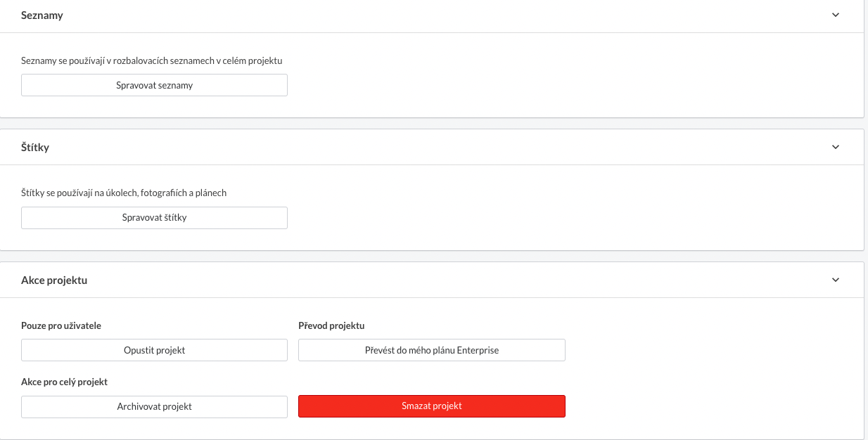Click blank space right of Spravovat štítky button

pyautogui.click(x=563, y=217)
